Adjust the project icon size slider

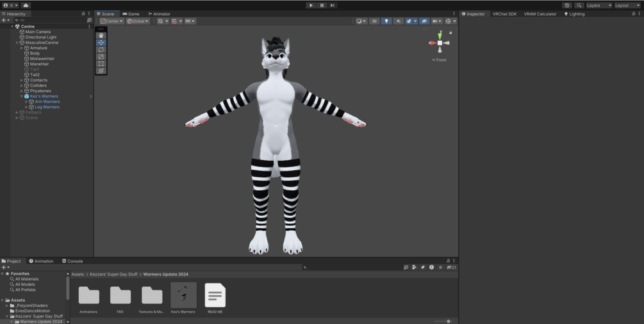449,321
